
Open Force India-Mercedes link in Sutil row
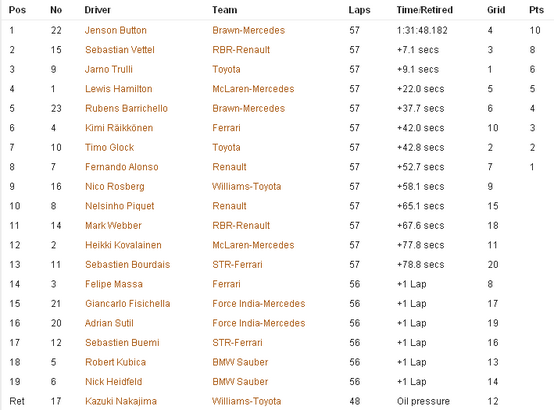259,323
